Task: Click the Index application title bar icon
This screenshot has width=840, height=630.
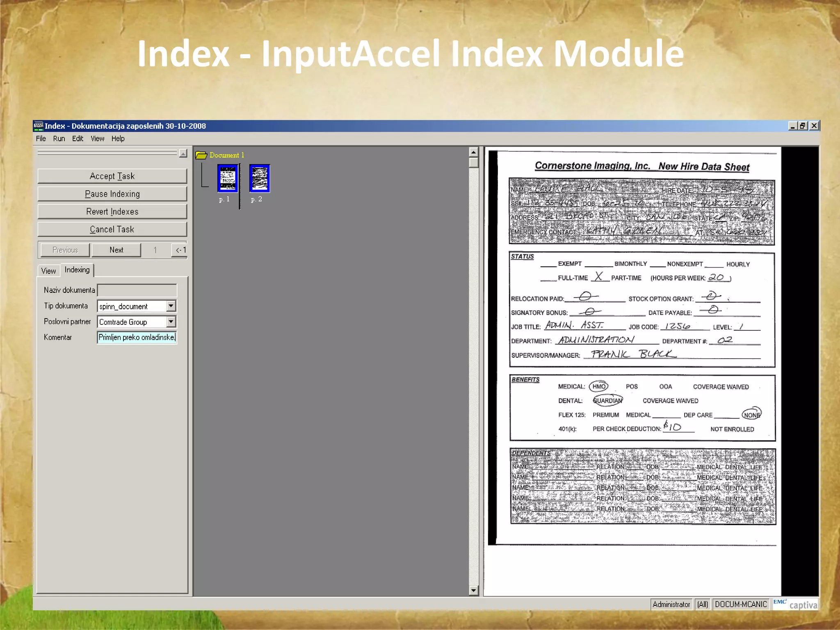Action: coord(39,126)
